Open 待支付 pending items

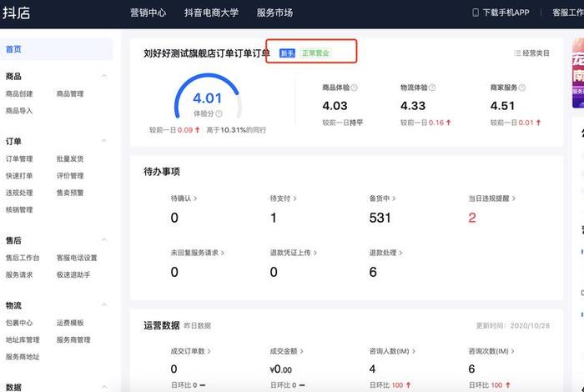tap(283, 199)
